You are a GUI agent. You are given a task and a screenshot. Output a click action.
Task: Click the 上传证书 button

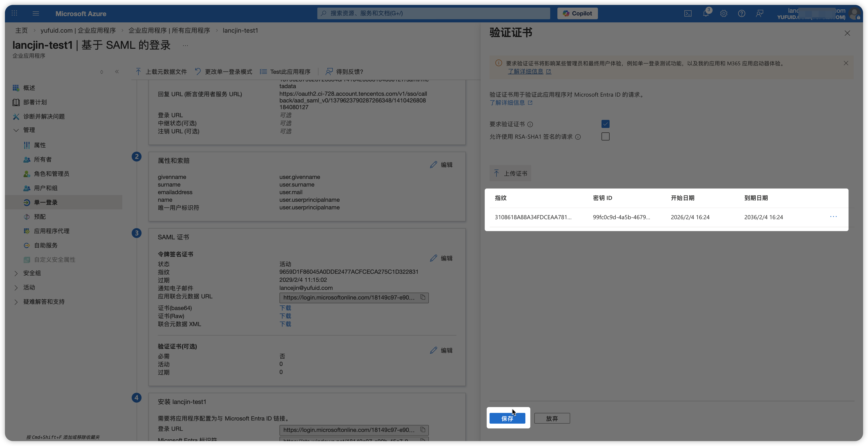(x=510, y=173)
